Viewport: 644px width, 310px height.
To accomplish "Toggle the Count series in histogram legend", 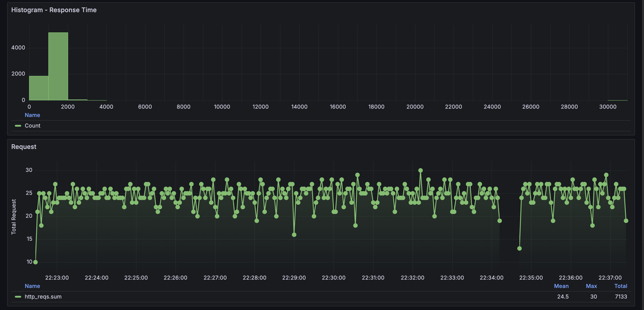I will tap(32, 126).
